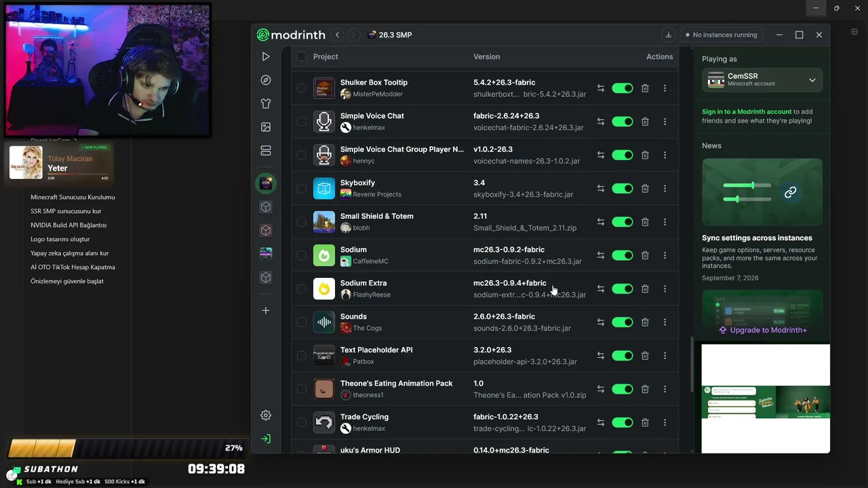Disable the Sodium Extra mod toggle

click(623, 289)
